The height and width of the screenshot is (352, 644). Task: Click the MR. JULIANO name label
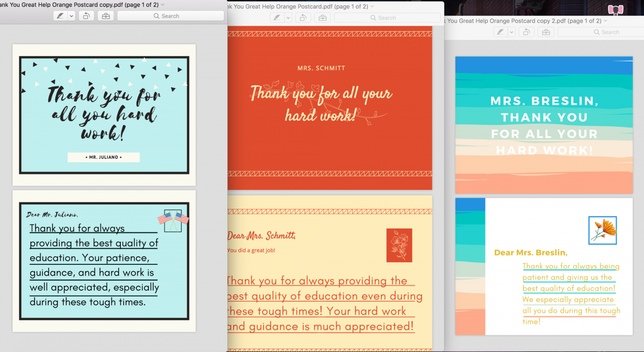tap(104, 157)
